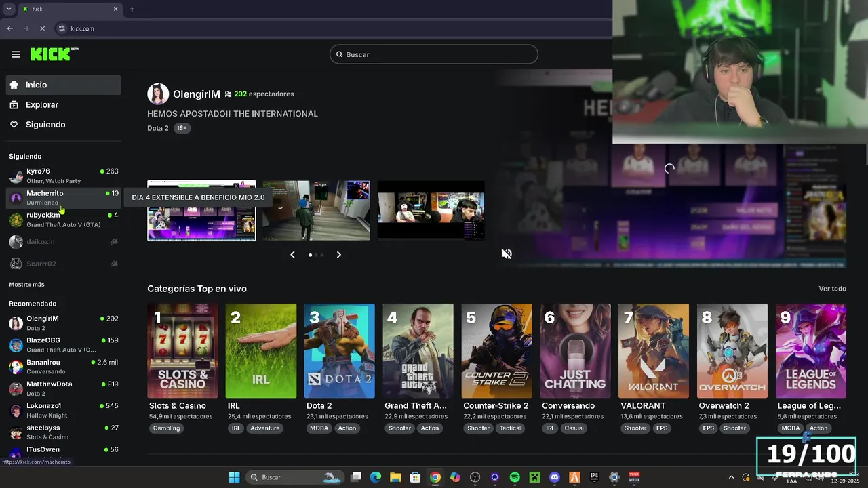Click the Gambling tag under Slots & Casino
Image resolution: width=868 pixels, height=488 pixels.
(166, 428)
